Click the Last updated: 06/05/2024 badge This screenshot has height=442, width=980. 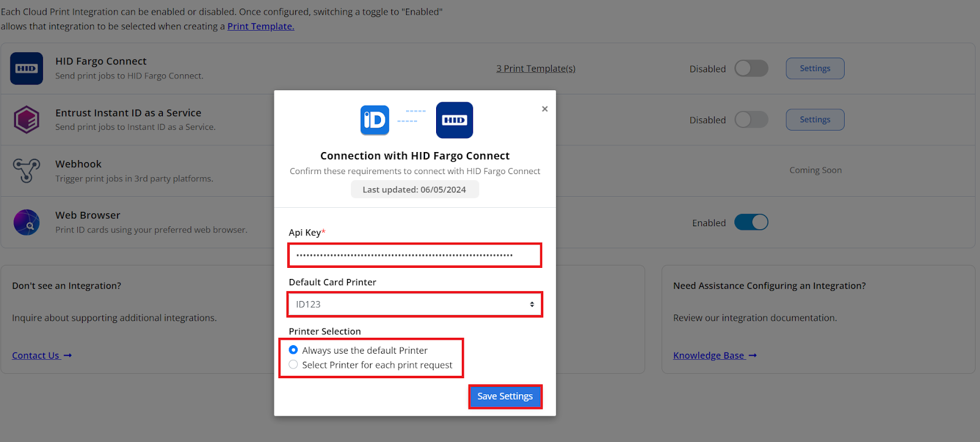tap(415, 189)
